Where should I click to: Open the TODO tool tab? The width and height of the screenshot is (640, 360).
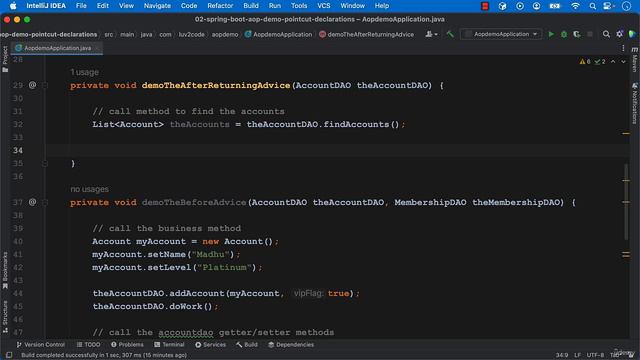click(88, 344)
